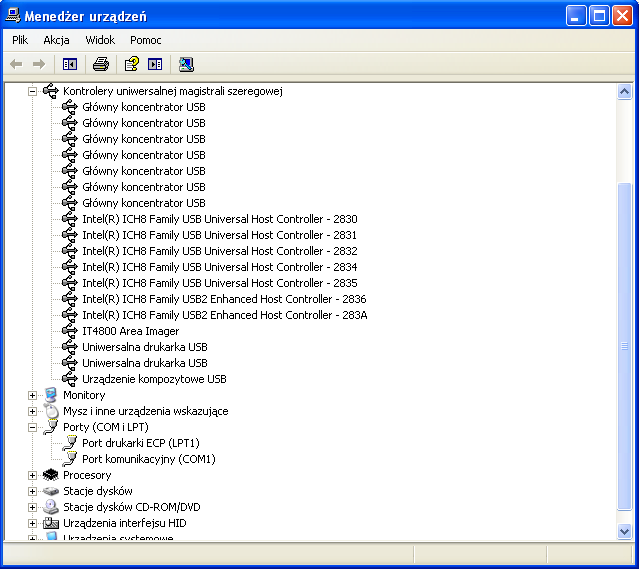Select Urządzenie kompozytowe USB entry

coord(154,379)
